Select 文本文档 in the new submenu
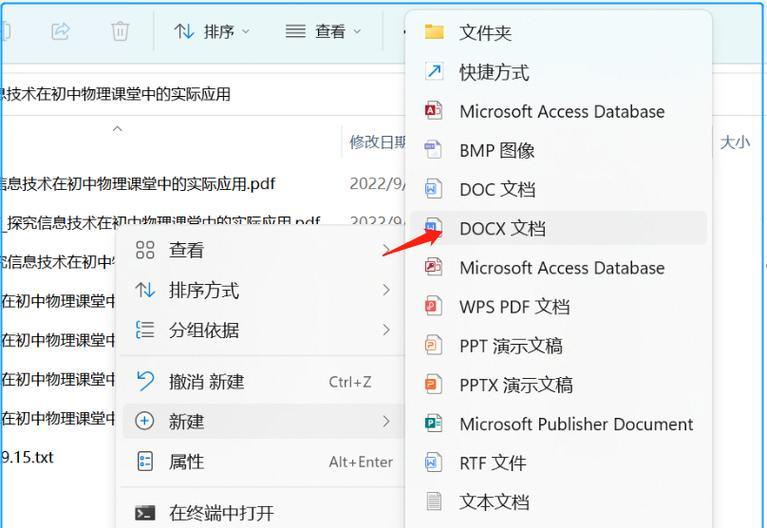 558,502
